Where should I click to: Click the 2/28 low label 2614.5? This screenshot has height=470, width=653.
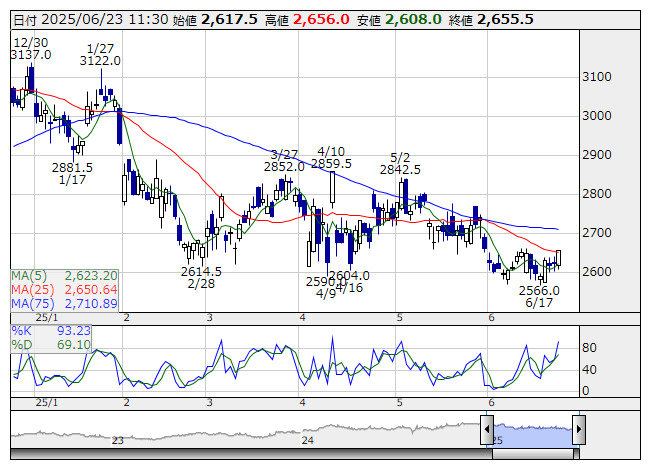(201, 271)
